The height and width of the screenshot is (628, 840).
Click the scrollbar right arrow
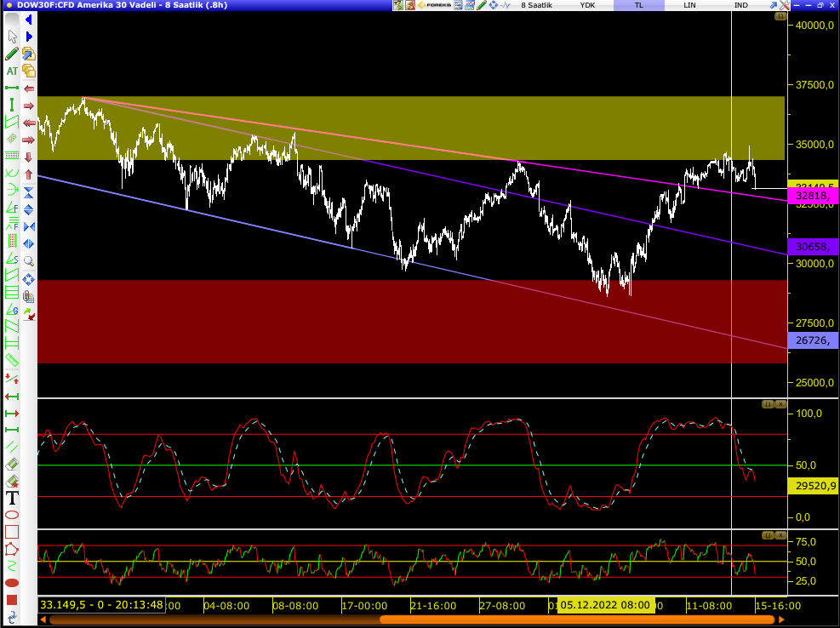(781, 620)
